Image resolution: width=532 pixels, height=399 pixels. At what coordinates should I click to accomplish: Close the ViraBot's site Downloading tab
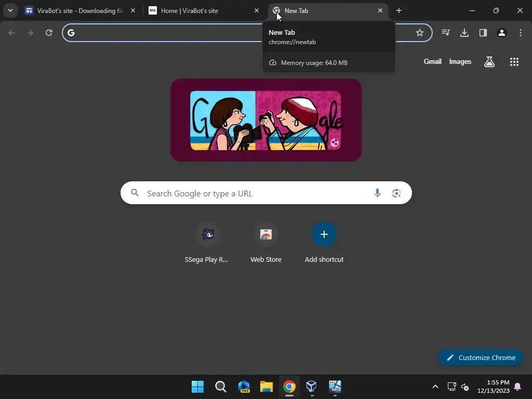(133, 10)
